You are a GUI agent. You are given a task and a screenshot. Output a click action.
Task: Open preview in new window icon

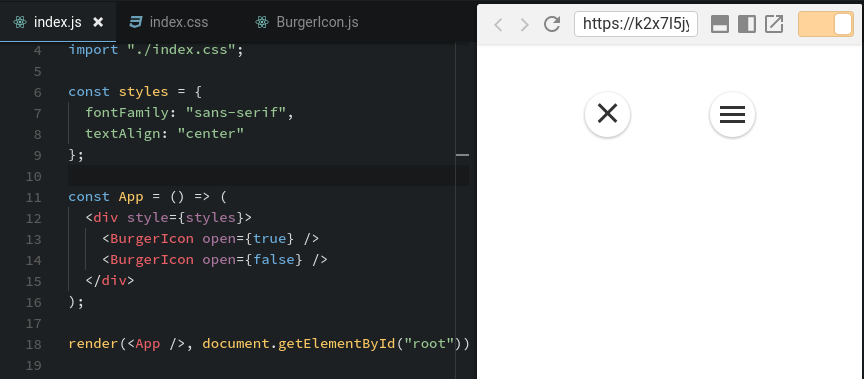point(774,24)
